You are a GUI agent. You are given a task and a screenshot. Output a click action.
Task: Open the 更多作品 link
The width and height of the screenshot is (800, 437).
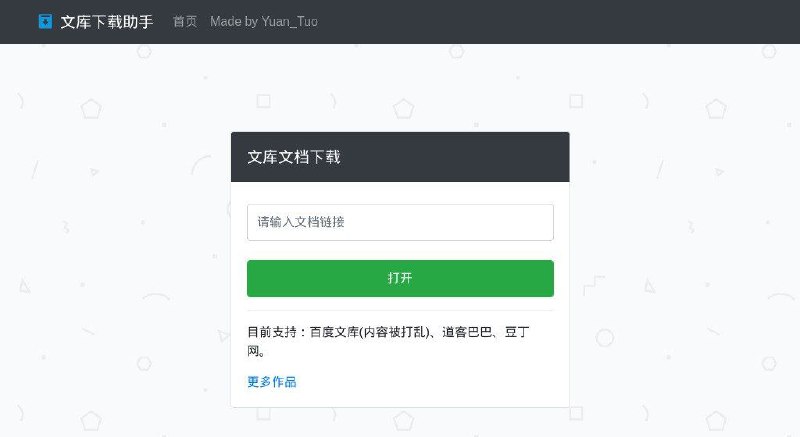point(272,382)
